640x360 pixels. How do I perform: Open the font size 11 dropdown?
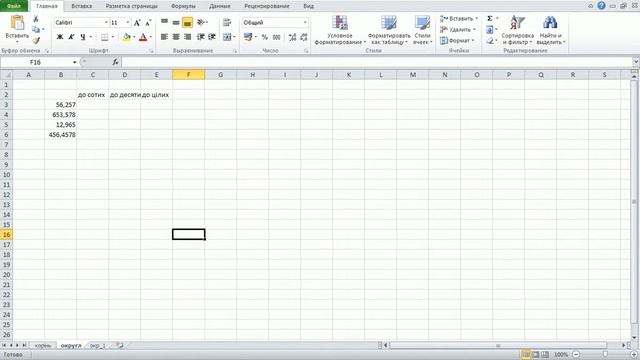[x=128, y=23]
